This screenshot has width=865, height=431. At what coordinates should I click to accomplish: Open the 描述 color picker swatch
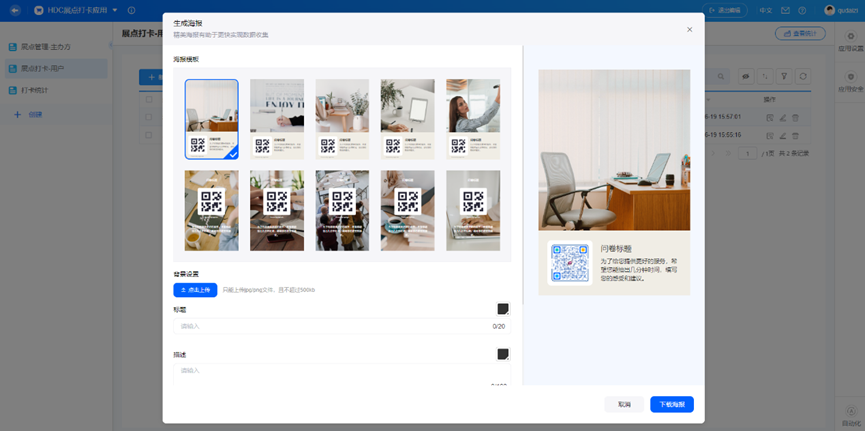[x=503, y=354]
